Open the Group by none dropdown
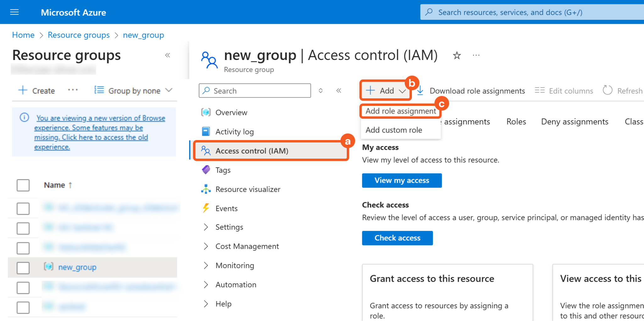Screen dimensions: 644x321 (134, 91)
